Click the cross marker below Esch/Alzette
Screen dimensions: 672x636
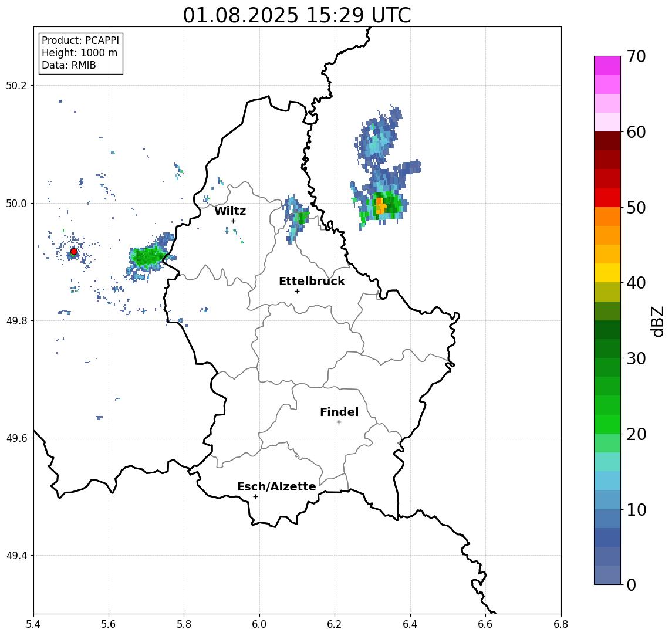coord(255,497)
